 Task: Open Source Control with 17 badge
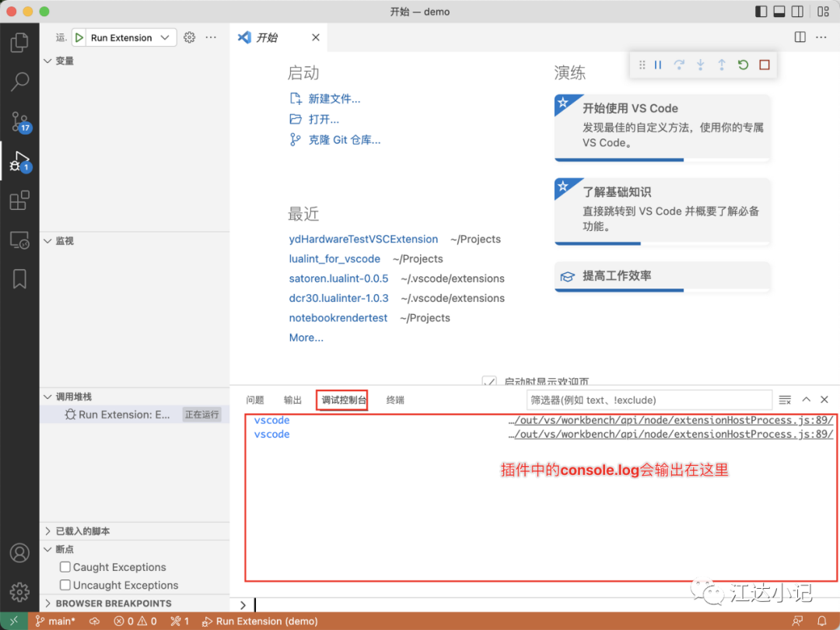pos(20,121)
